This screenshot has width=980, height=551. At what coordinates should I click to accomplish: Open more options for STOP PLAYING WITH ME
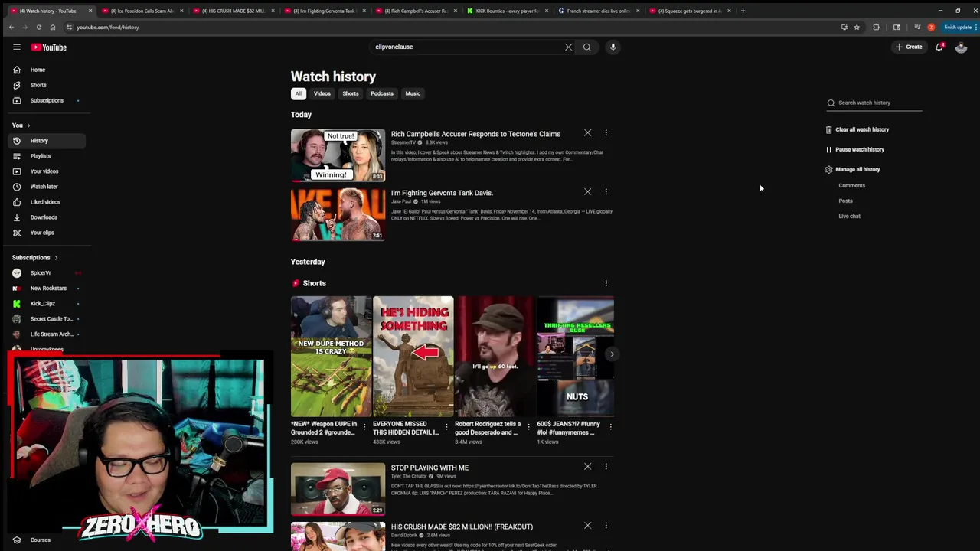[x=606, y=467]
